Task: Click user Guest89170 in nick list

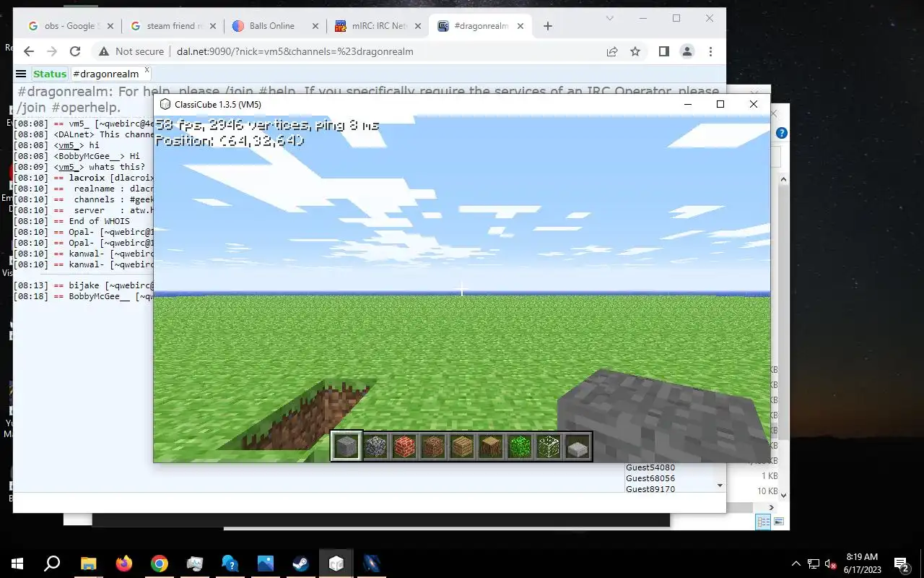Action: point(650,489)
